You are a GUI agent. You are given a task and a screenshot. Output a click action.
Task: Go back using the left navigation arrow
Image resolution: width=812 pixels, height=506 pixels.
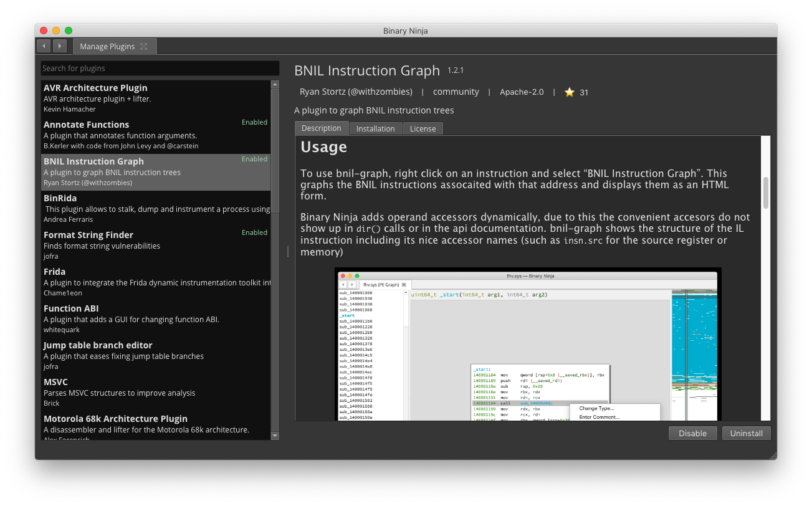(x=43, y=45)
